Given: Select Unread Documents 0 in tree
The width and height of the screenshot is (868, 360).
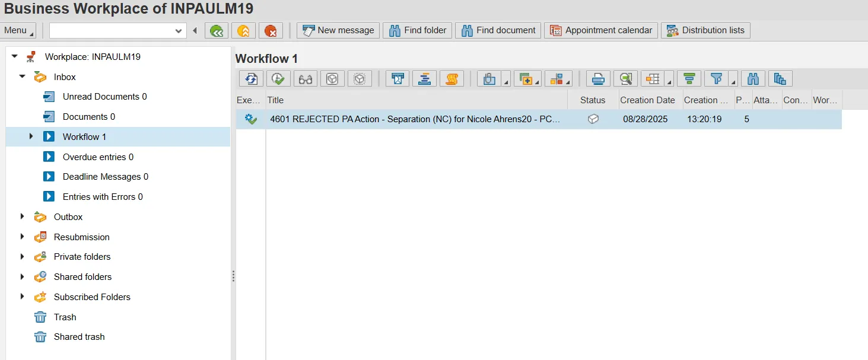Looking at the screenshot, I should point(105,97).
